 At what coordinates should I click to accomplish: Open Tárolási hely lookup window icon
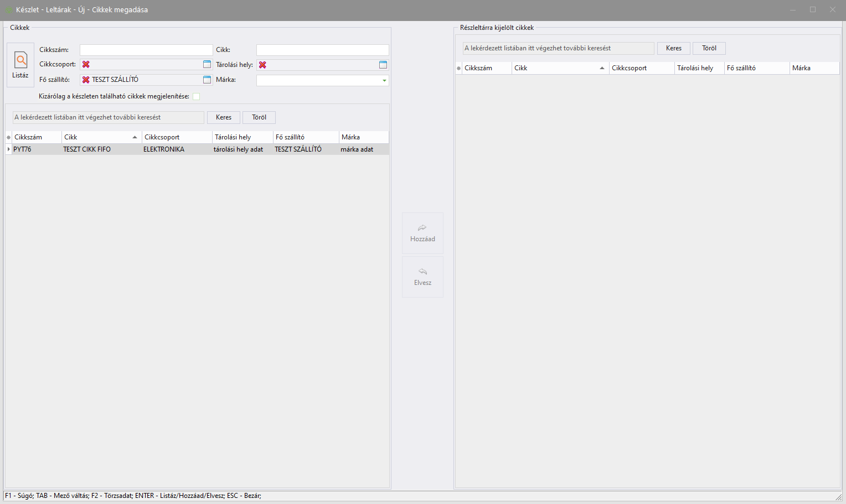tap(383, 65)
